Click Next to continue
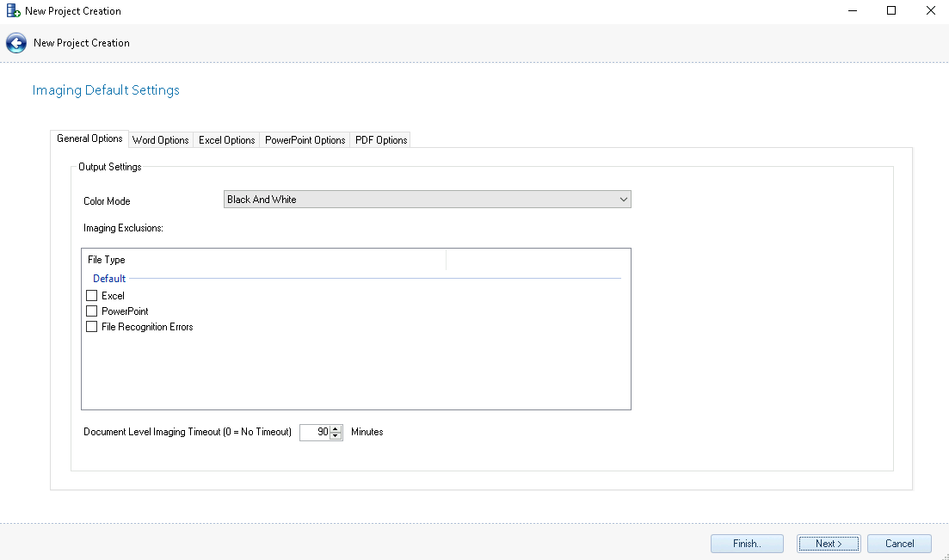The image size is (949, 560). pyautogui.click(x=829, y=544)
